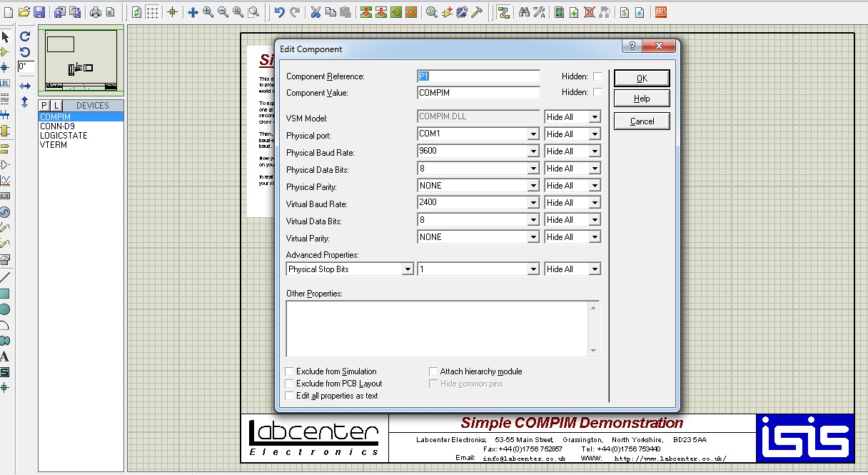Zoom in with the magnifier plus icon
Image resolution: width=868 pixels, height=475 pixels.
208,12
